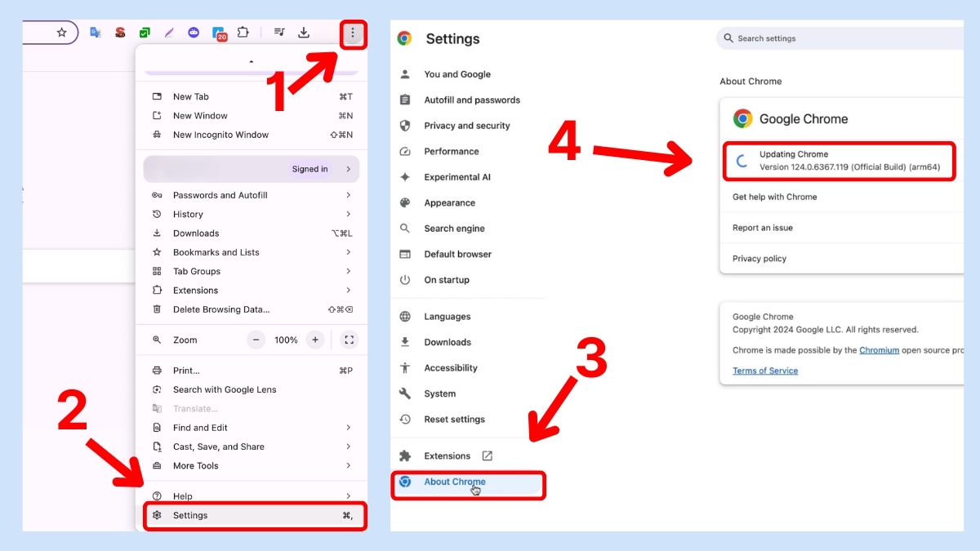This screenshot has height=551, width=980.
Task: Expand the Find and Edit submenu arrow
Action: click(348, 428)
